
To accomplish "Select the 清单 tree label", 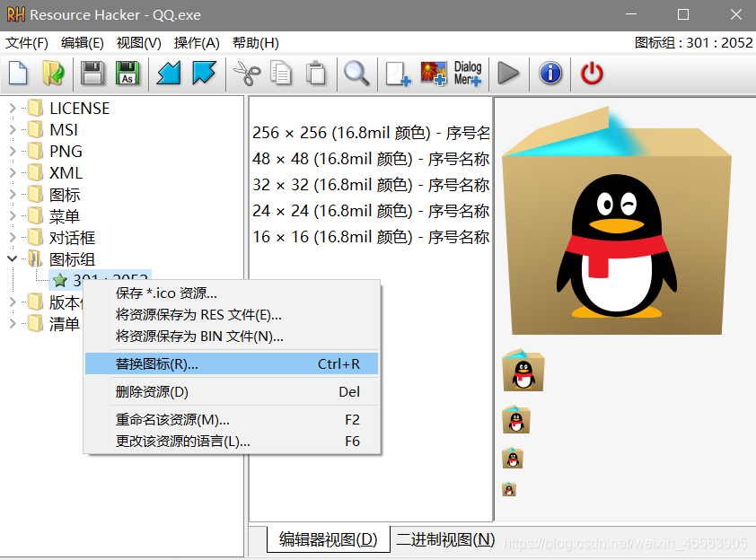I will click(x=64, y=323).
